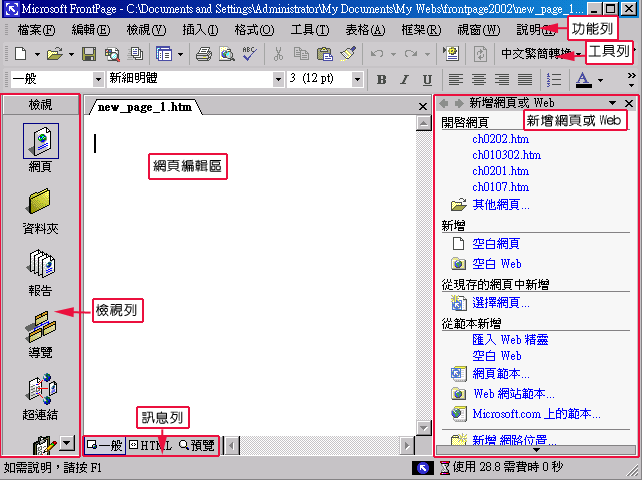This screenshot has width=642, height=480.
Task: Open task pane title dropdown menu
Action: pos(612,103)
